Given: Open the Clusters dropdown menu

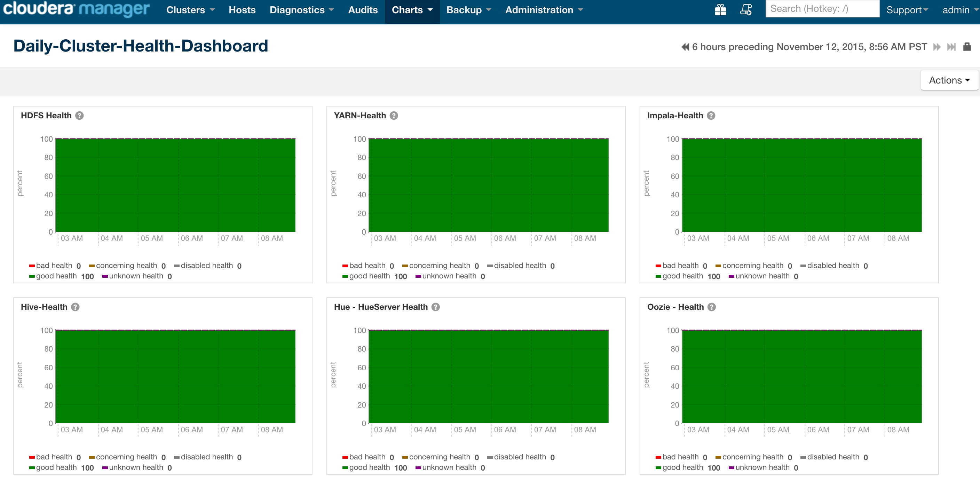Looking at the screenshot, I should tap(190, 10).
